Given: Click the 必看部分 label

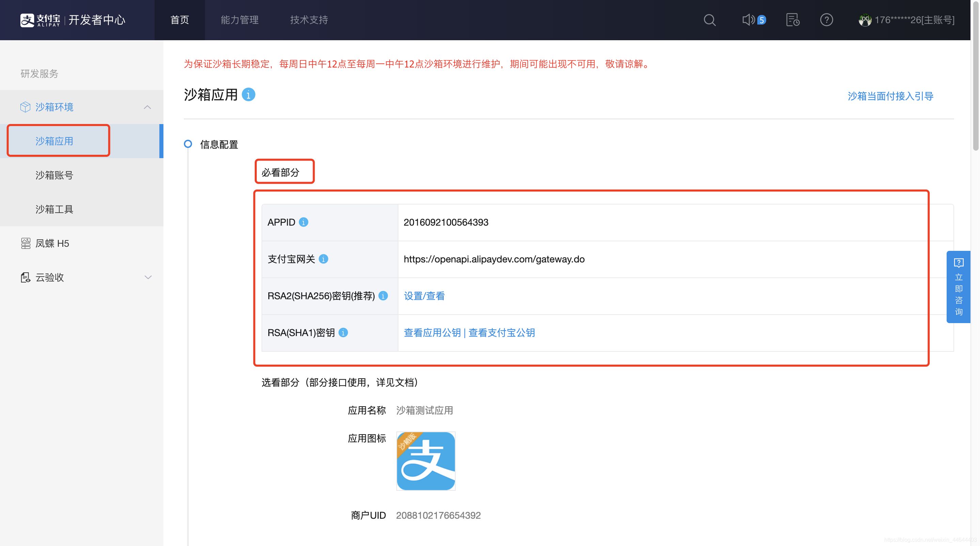Looking at the screenshot, I should (x=280, y=172).
